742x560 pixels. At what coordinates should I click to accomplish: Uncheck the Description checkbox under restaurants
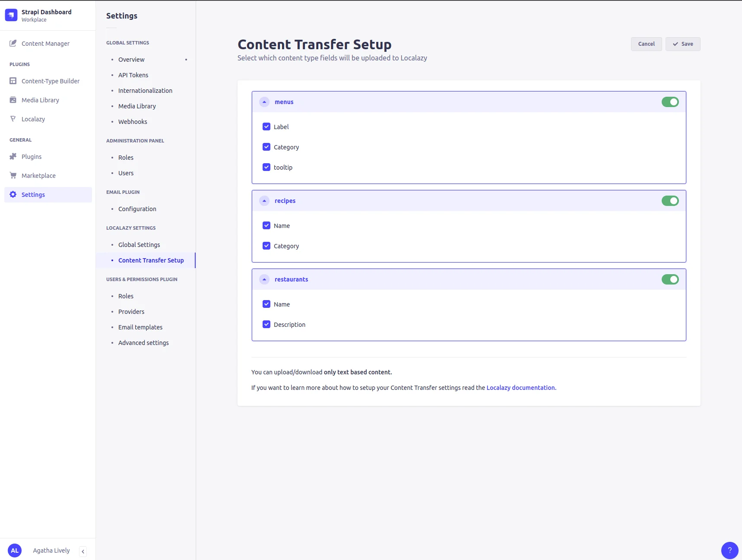(266, 325)
